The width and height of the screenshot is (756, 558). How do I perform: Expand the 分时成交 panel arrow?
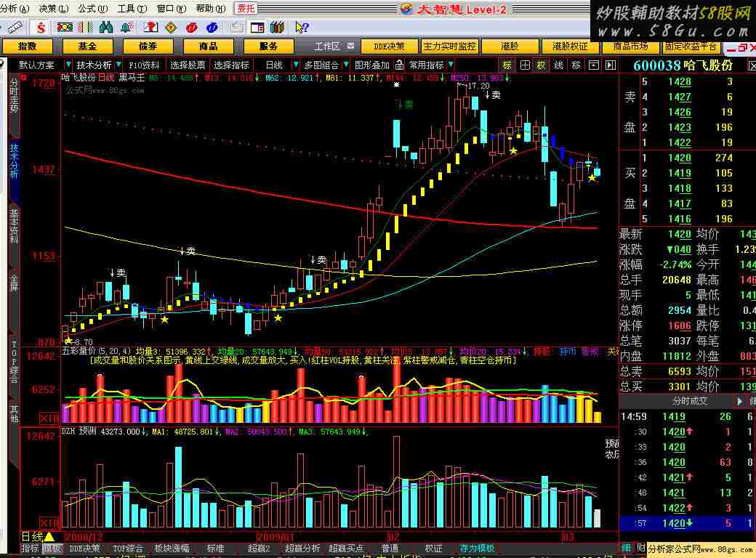(740, 401)
